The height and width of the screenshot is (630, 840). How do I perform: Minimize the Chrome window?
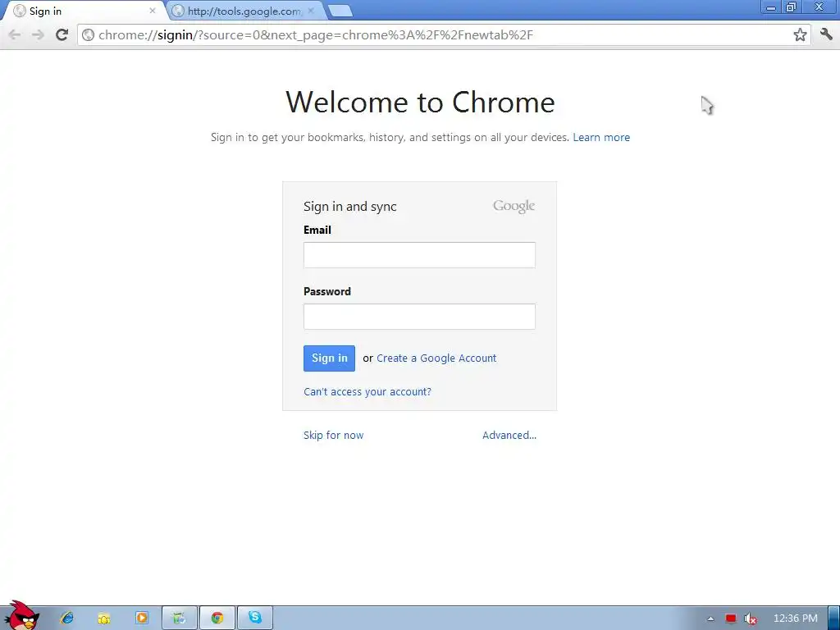(770, 7)
